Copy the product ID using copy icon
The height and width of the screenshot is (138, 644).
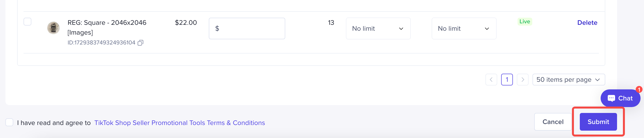tap(140, 43)
